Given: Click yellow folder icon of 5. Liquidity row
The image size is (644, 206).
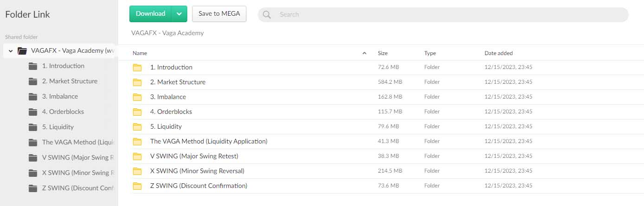Looking at the screenshot, I should 137,127.
